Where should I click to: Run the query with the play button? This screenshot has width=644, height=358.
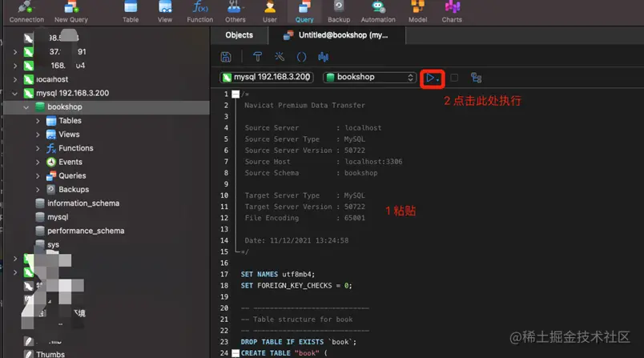[432, 78]
